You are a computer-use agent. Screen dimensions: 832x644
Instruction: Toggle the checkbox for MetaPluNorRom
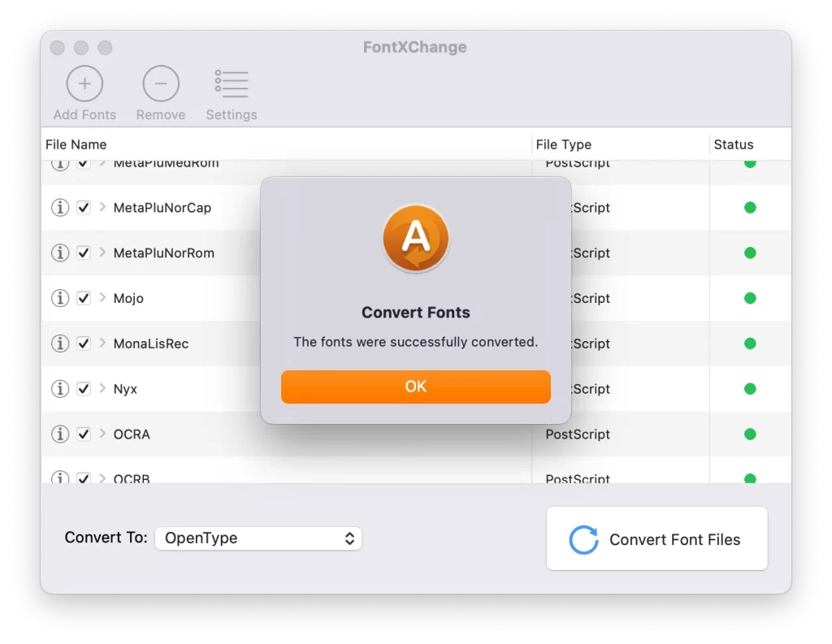coord(84,253)
